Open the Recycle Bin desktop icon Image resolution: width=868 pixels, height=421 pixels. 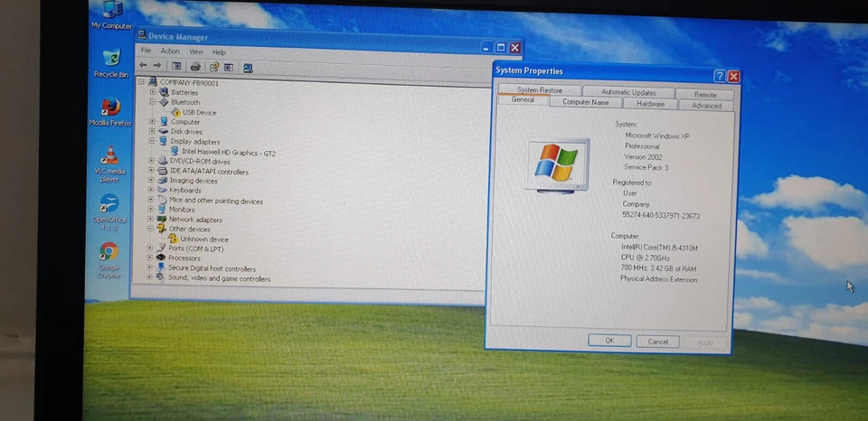[111, 62]
